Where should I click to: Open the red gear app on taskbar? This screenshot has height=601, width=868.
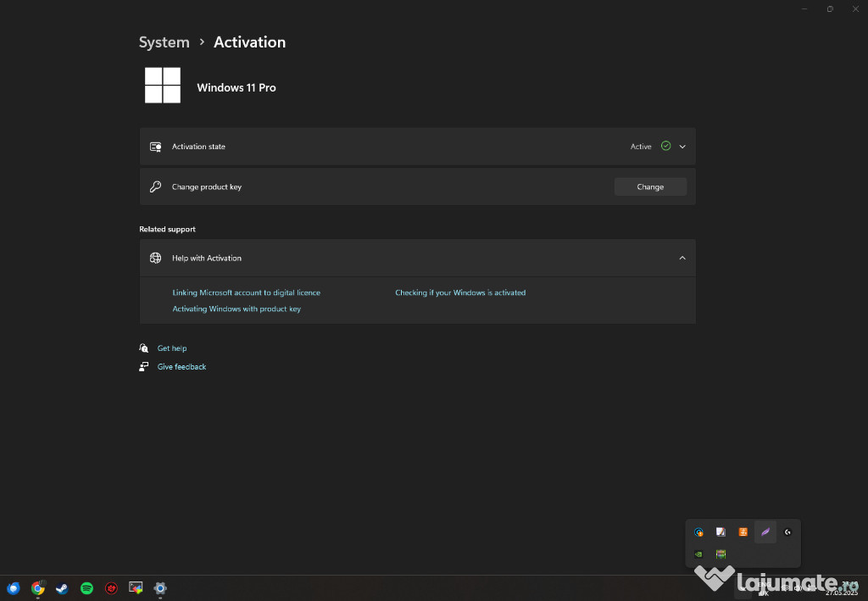111,587
